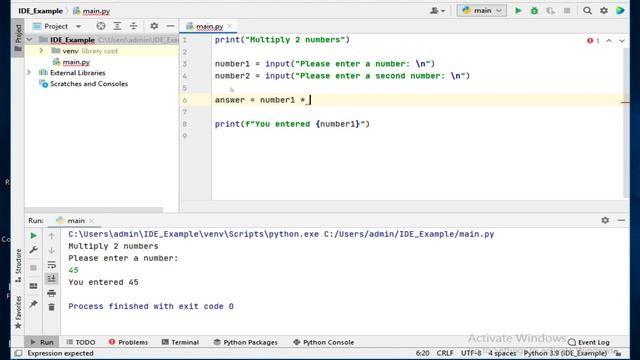Open the Python Packages tab
Viewport: 640px width, 360px height.
pos(245,342)
